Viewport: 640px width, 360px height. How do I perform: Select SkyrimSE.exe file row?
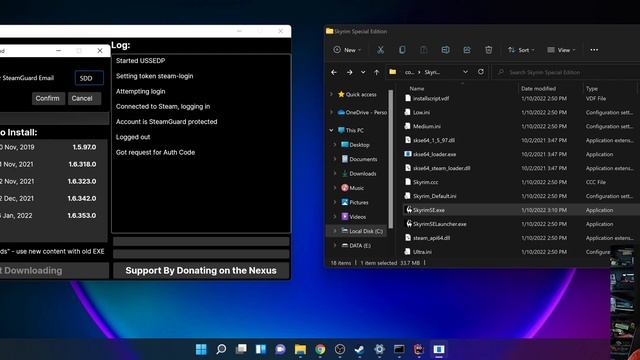click(520, 210)
